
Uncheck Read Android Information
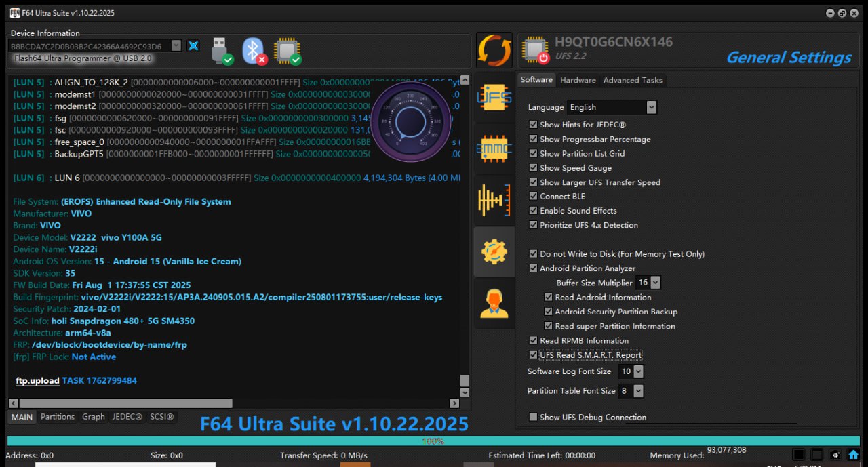tap(548, 298)
